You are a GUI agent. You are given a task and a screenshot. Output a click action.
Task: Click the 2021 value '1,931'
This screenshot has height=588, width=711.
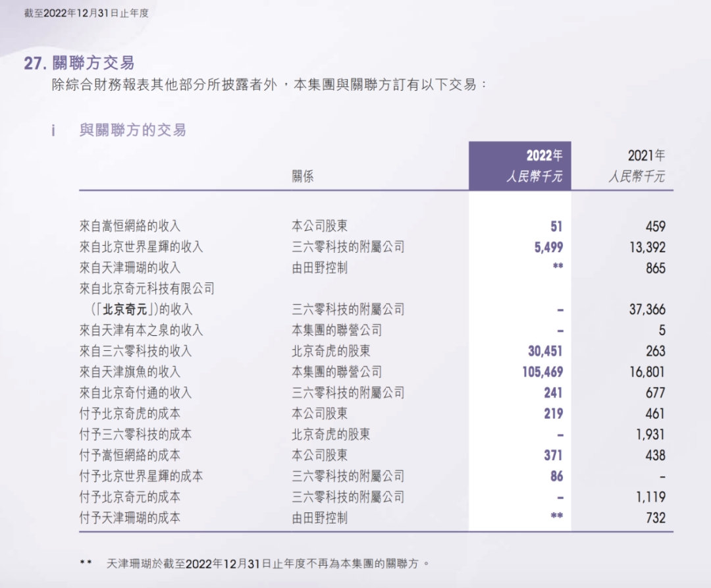(650, 435)
